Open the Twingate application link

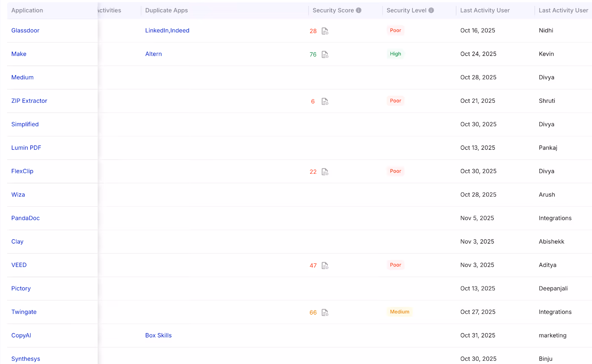(24, 312)
